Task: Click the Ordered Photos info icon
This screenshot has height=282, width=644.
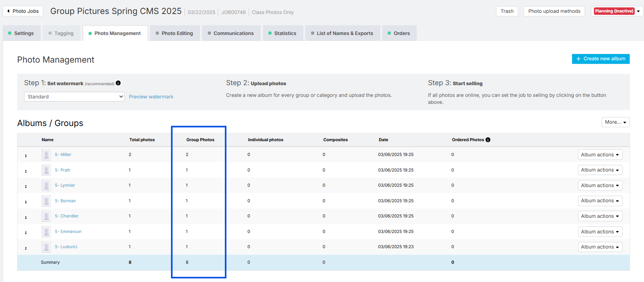Action: [488, 140]
